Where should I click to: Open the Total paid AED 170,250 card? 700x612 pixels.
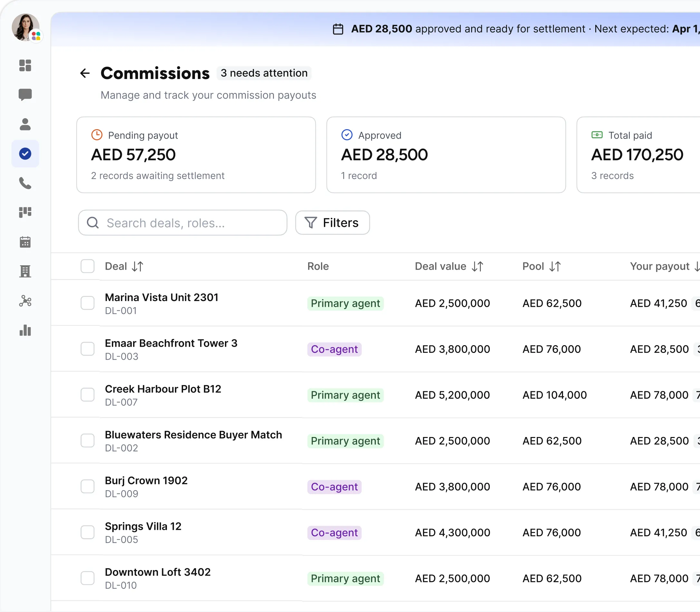coord(638,155)
